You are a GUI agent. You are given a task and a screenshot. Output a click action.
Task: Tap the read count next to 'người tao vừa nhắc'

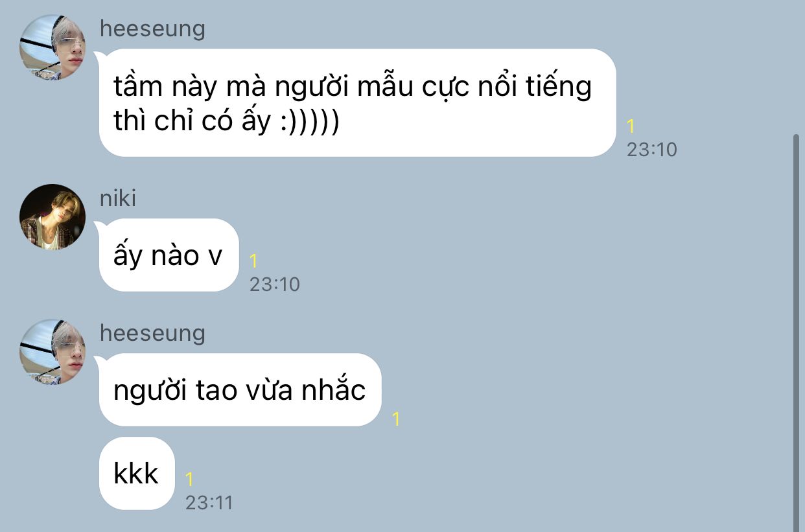coord(396,419)
